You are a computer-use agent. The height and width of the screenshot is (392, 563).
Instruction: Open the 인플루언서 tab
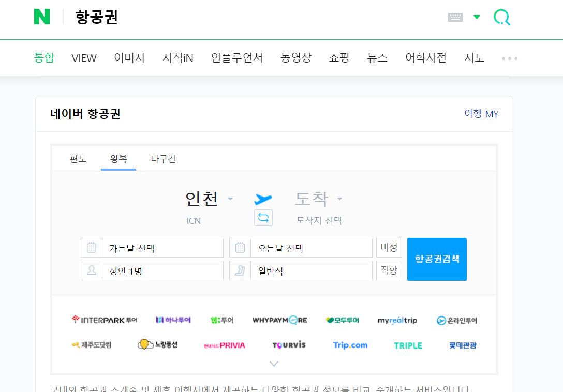(237, 57)
